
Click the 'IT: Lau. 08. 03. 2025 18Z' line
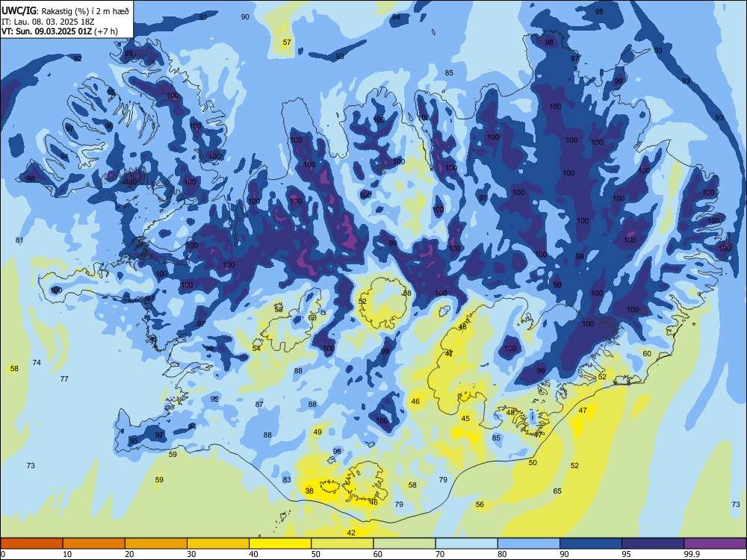[48, 22]
